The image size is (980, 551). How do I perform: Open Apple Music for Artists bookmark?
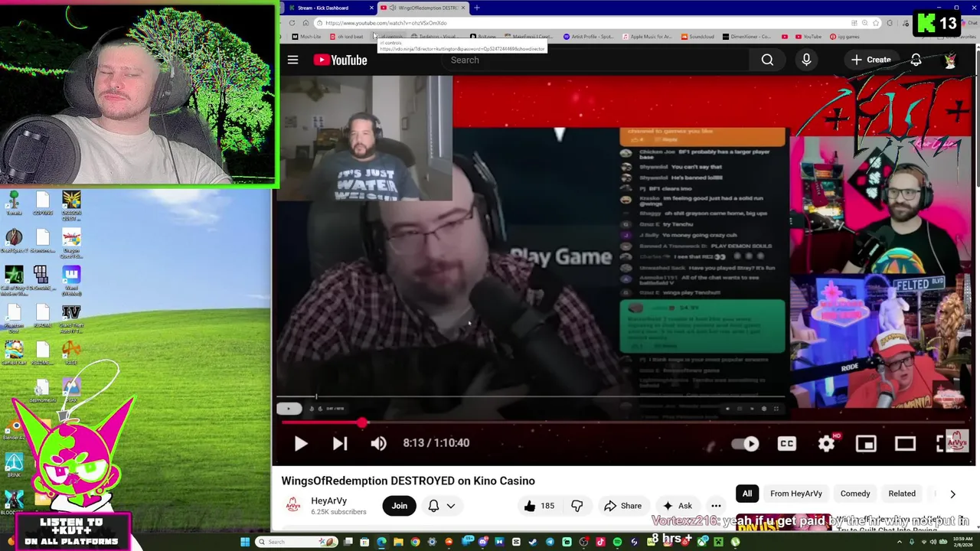click(647, 37)
